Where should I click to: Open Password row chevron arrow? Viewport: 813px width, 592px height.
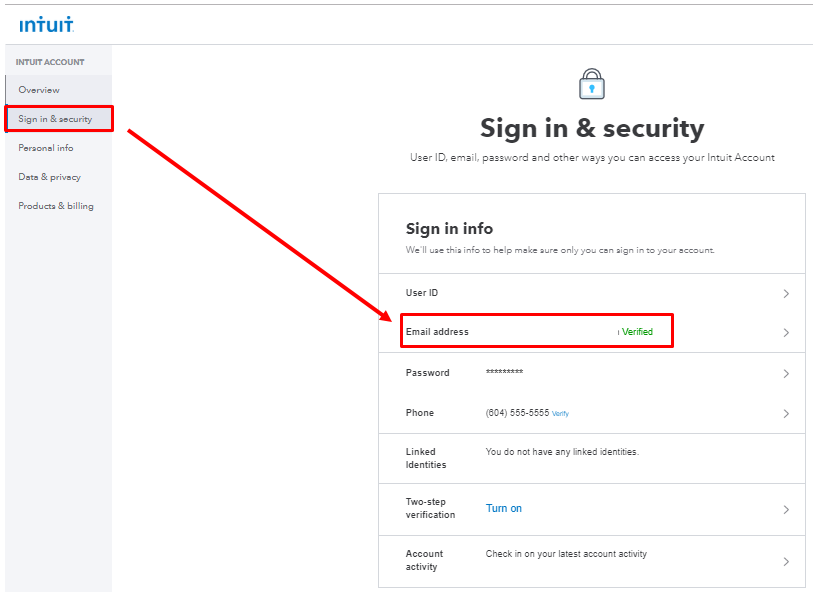[x=786, y=373]
